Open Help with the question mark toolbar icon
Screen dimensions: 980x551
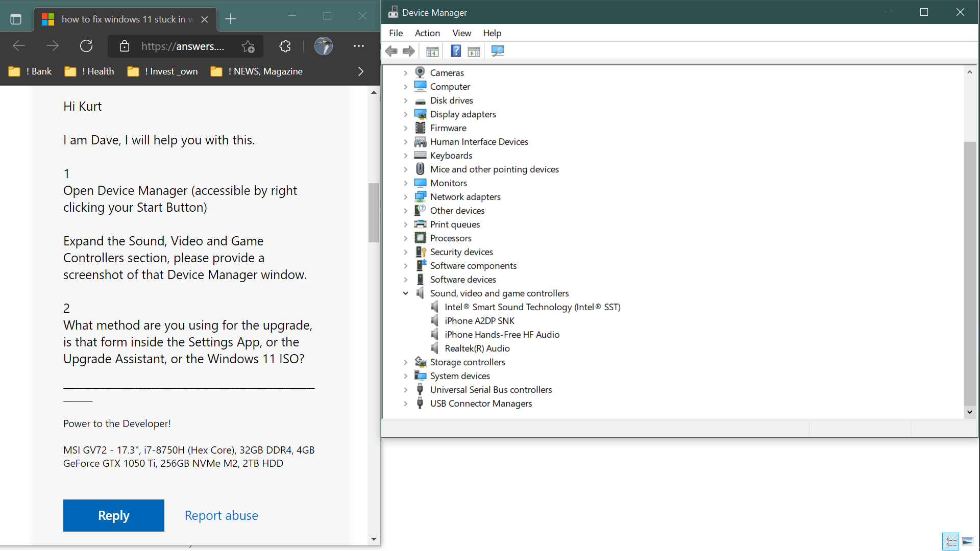[456, 51]
